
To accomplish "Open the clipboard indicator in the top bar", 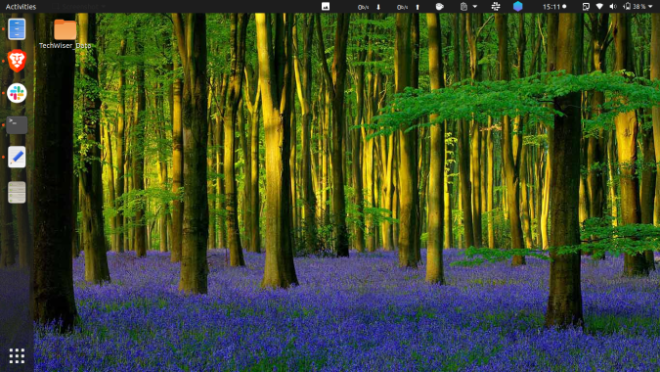I will pyautogui.click(x=463, y=6).
